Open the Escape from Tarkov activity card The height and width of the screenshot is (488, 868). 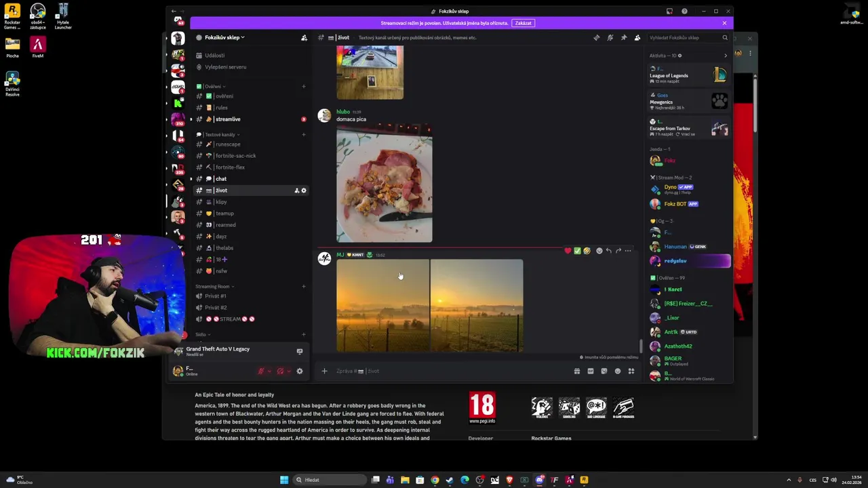click(x=688, y=128)
